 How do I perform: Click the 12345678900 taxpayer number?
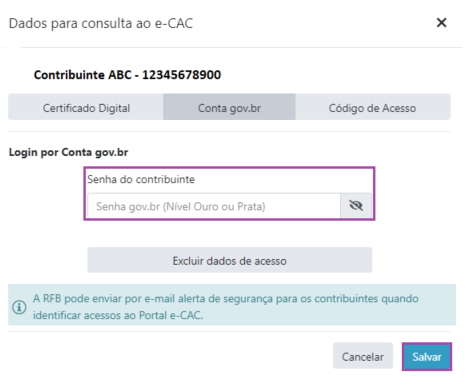tap(182, 75)
